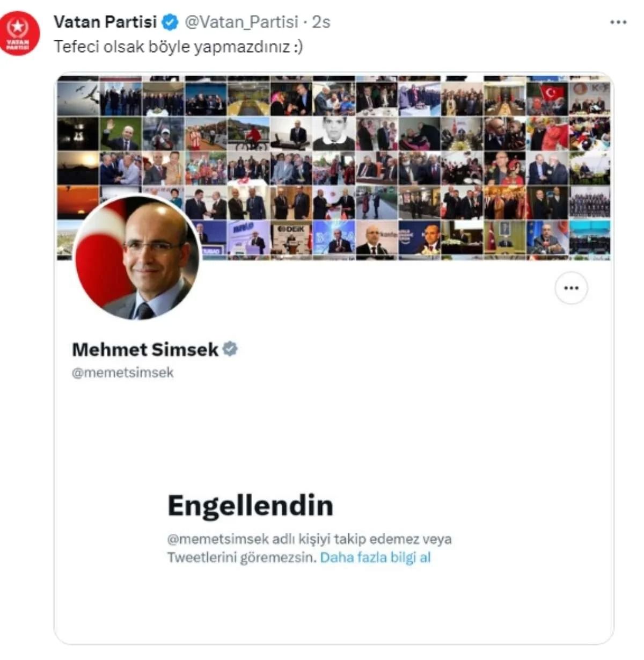Open the tweet's three-dot more menu

[618, 22]
